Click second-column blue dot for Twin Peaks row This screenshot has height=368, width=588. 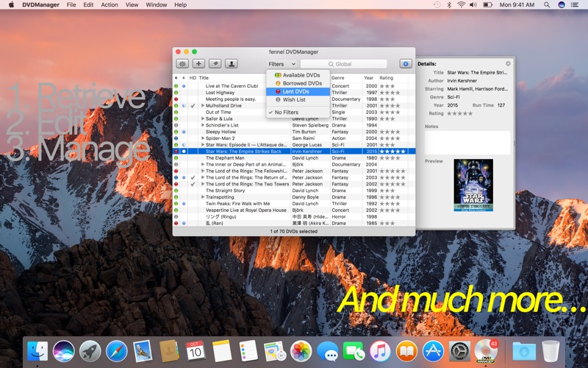(184, 204)
